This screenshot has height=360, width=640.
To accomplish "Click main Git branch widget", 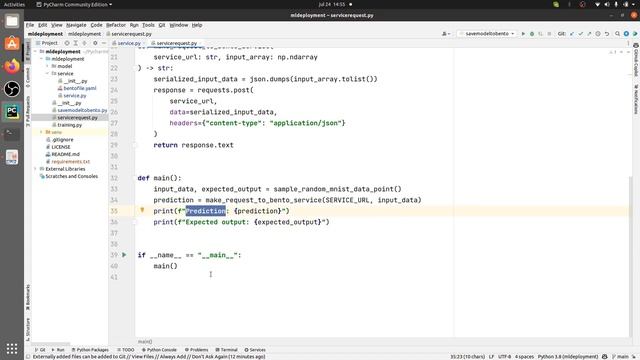I will [620, 357].
